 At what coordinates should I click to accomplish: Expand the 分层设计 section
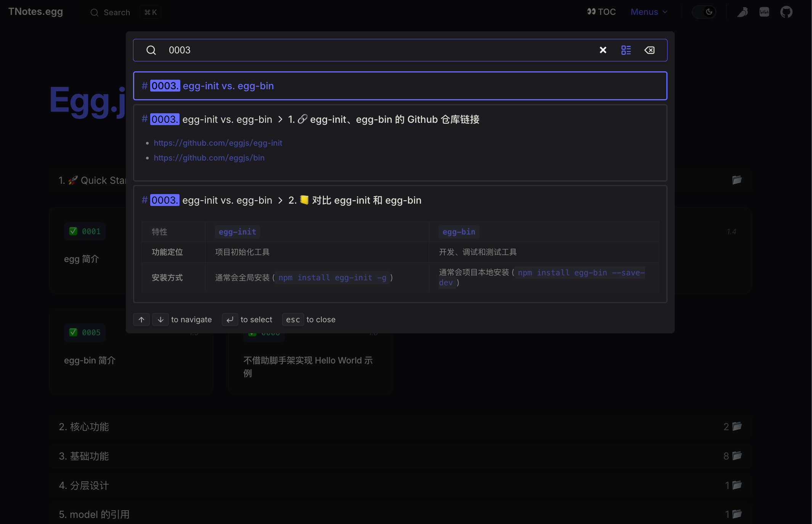[84, 485]
